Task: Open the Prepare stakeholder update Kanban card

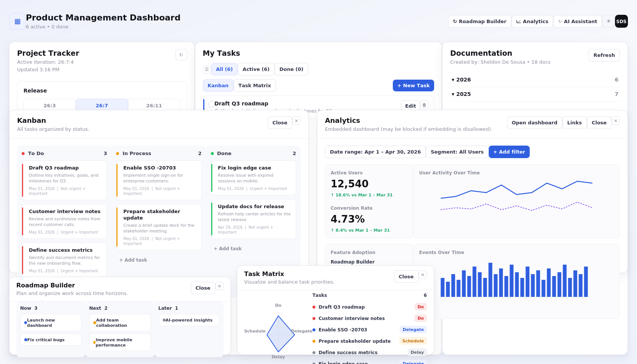Action: coord(159,227)
